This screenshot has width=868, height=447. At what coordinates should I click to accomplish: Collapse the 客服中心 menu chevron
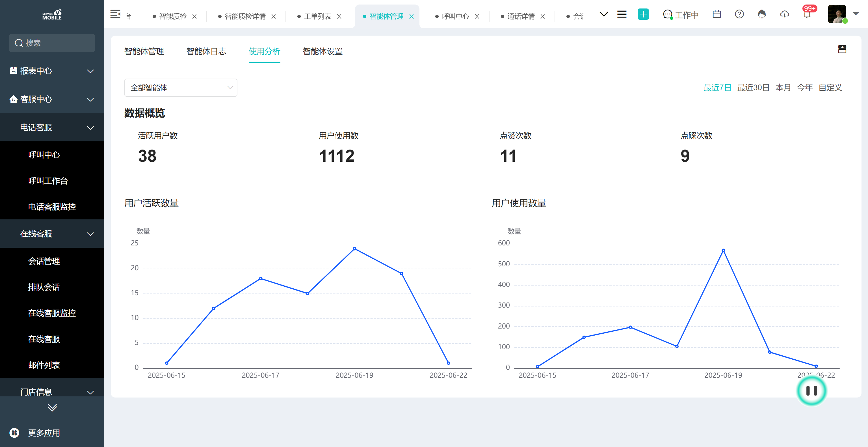[x=90, y=100]
